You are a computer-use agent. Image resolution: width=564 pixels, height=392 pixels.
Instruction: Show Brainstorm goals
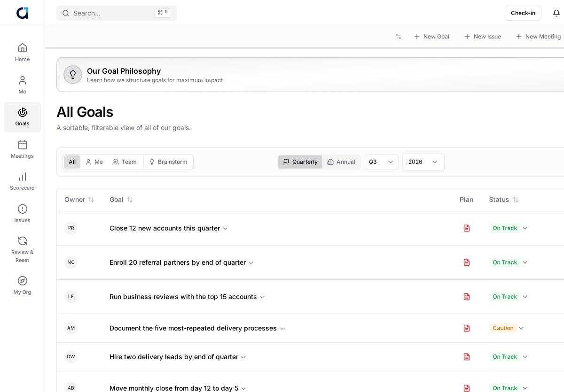(168, 162)
